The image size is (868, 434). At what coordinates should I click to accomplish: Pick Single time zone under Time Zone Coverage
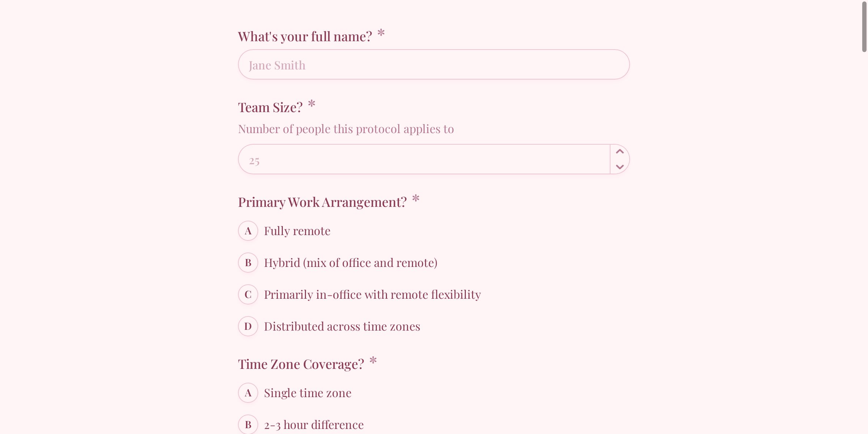tap(307, 393)
